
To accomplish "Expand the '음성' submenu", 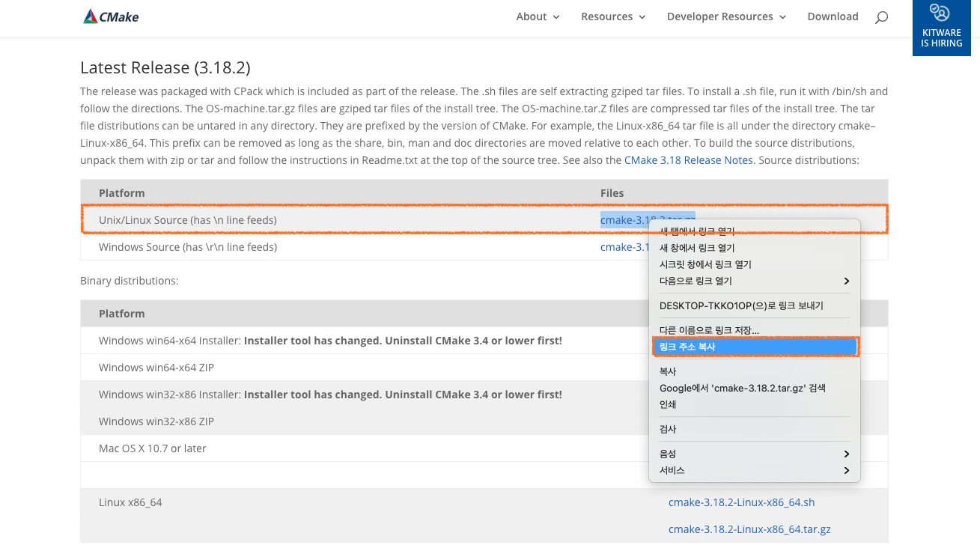I will (755, 454).
